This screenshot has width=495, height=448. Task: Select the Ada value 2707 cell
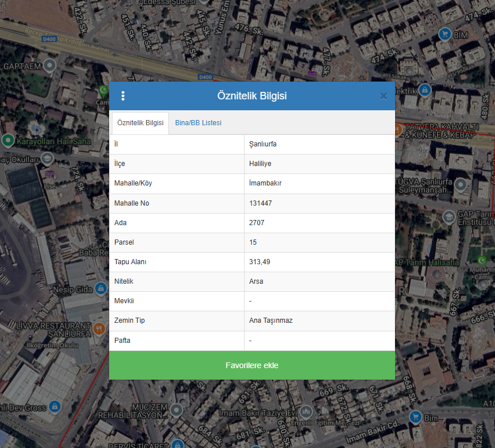tap(257, 223)
